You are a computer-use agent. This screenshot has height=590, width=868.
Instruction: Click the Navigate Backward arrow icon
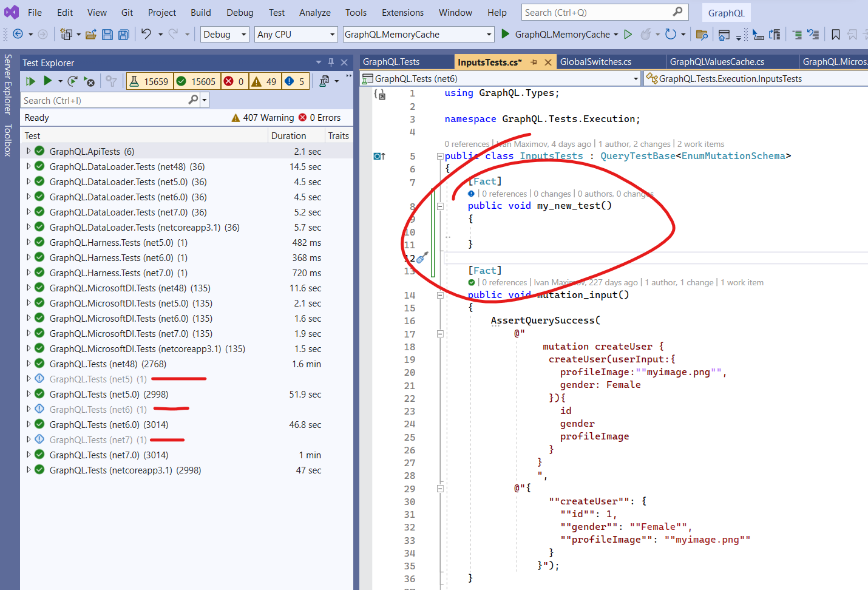(18, 34)
